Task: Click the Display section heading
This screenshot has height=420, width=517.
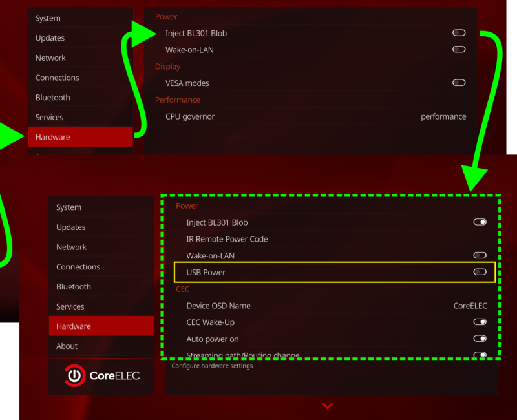Action: [x=167, y=67]
